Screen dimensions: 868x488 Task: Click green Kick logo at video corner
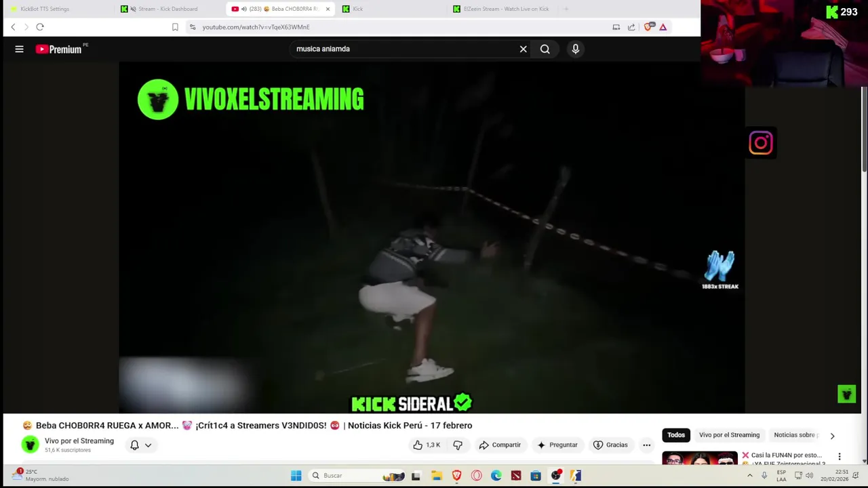click(846, 394)
